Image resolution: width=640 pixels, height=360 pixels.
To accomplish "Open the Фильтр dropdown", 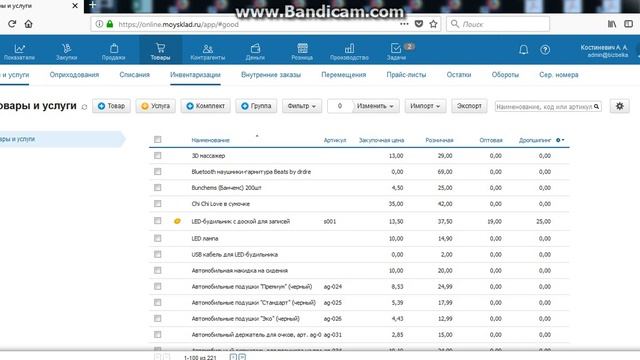I will tap(302, 106).
